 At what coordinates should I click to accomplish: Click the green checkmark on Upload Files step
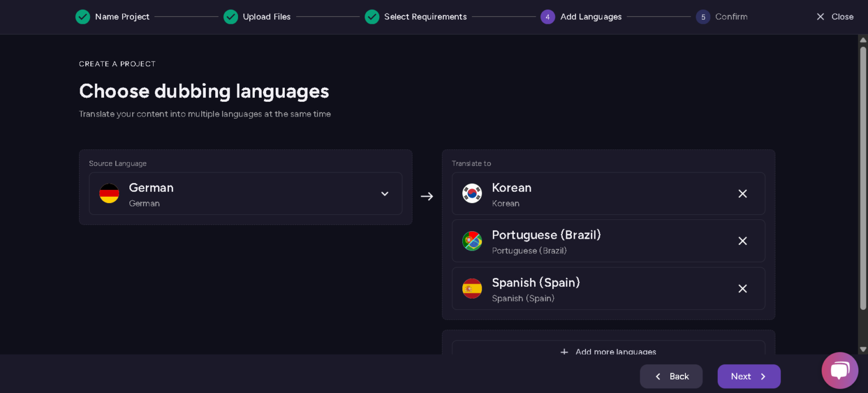pos(231,17)
